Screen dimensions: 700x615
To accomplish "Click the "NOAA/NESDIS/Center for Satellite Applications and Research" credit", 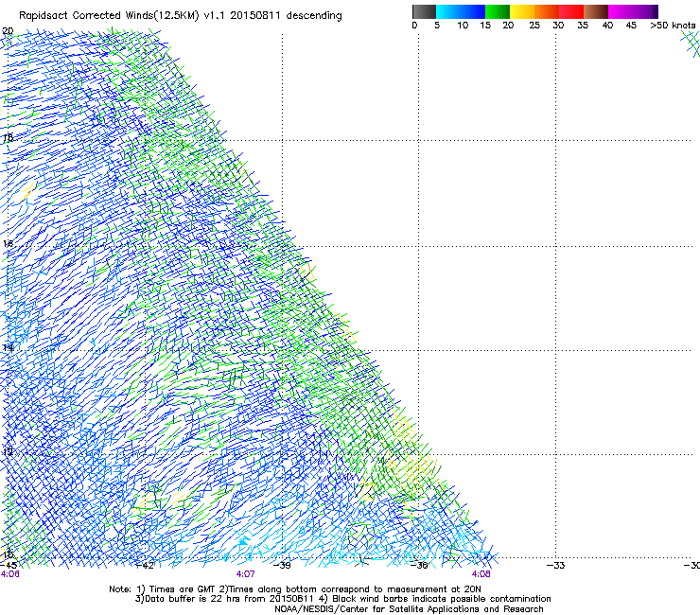I will [x=409, y=609].
